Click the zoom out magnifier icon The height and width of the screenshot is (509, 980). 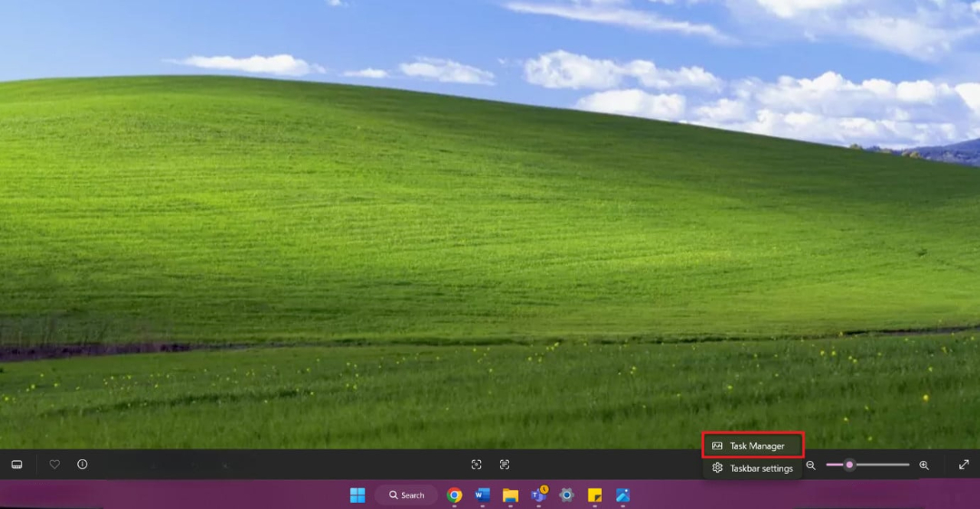(x=810, y=465)
